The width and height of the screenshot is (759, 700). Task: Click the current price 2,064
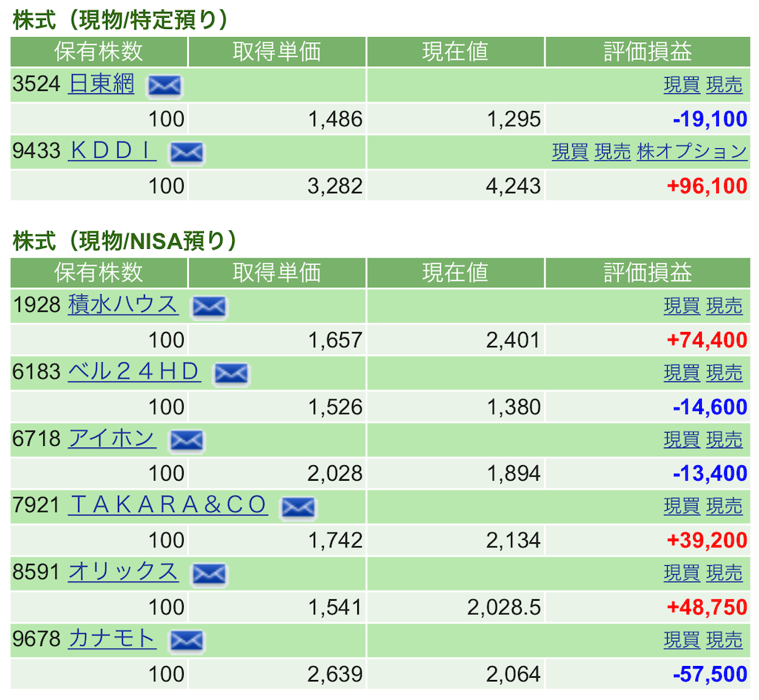pyautogui.click(x=513, y=674)
